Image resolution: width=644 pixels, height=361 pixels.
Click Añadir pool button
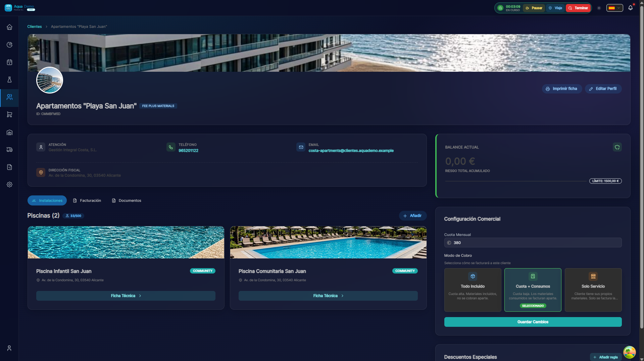(412, 216)
